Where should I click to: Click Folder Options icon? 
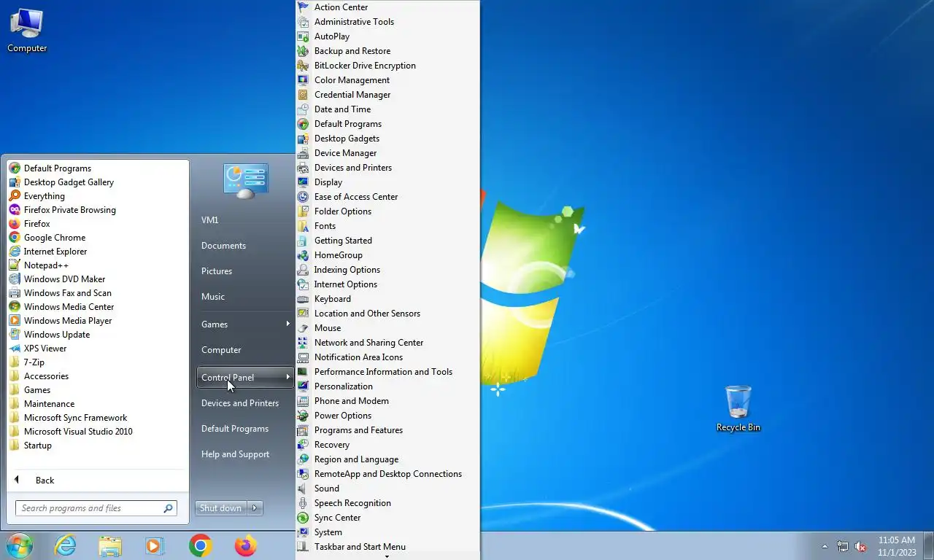pos(303,211)
